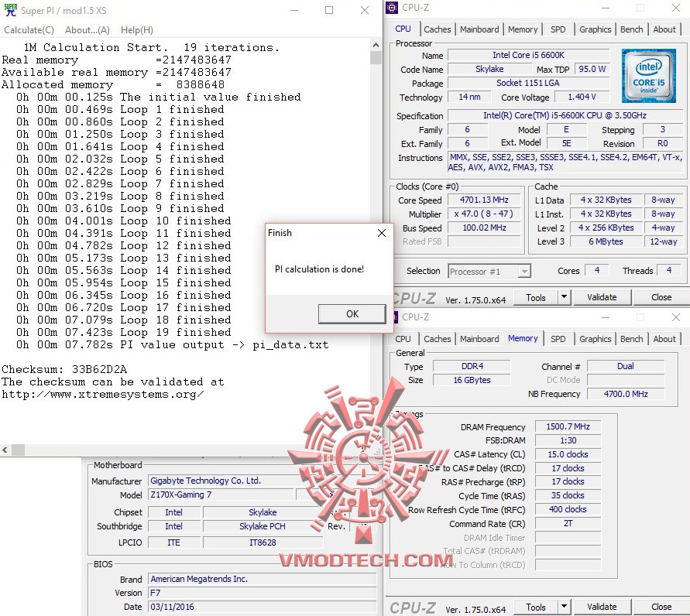Click Super PI horizontal scrollbar left arrow
Viewport: 690px width, 616px height.
pyautogui.click(x=5, y=450)
